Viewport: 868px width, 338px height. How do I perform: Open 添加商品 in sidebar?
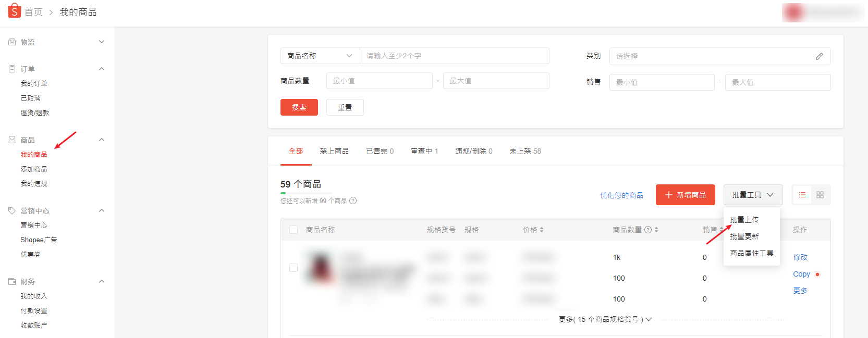(x=34, y=169)
